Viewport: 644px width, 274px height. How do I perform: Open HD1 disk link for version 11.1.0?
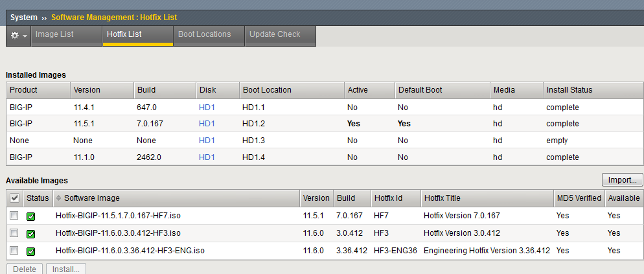click(207, 157)
